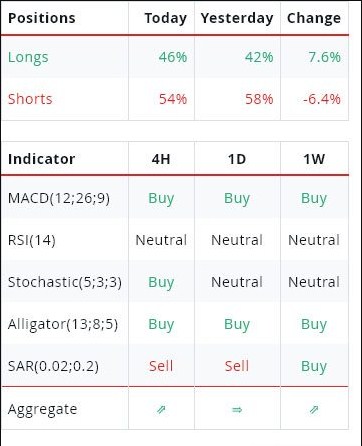
Task: Click Longs today 46% value
Action: click(173, 57)
